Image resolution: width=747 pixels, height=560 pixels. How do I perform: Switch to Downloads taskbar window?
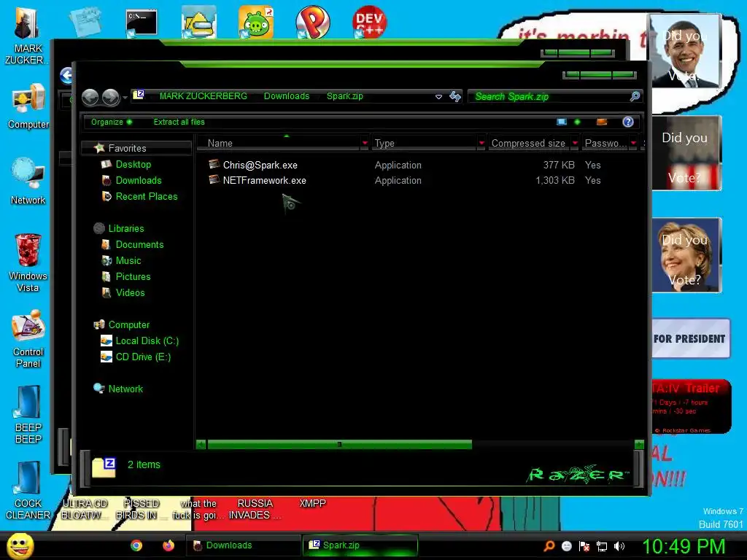(244, 545)
